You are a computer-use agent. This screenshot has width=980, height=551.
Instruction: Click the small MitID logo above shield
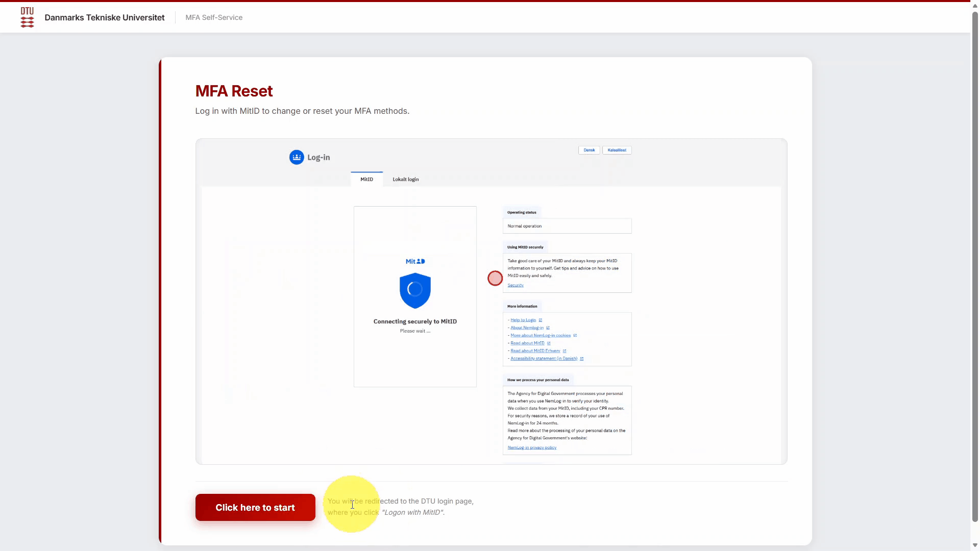pyautogui.click(x=415, y=261)
